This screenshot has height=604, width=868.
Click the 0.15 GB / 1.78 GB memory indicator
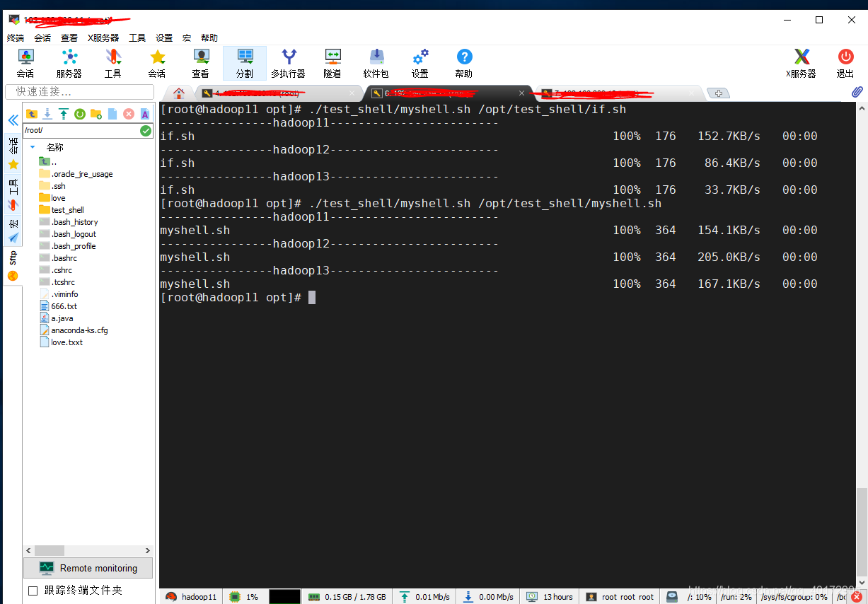click(347, 597)
